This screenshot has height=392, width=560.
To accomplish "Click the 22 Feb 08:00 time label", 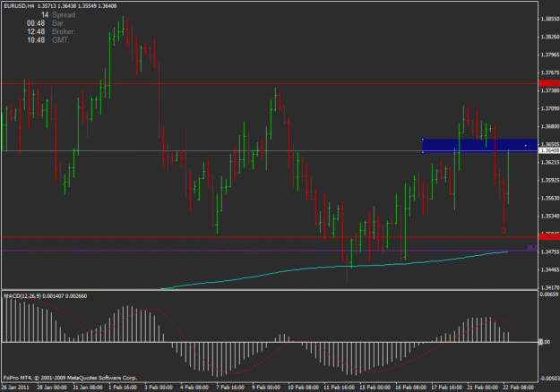I will [x=518, y=388].
